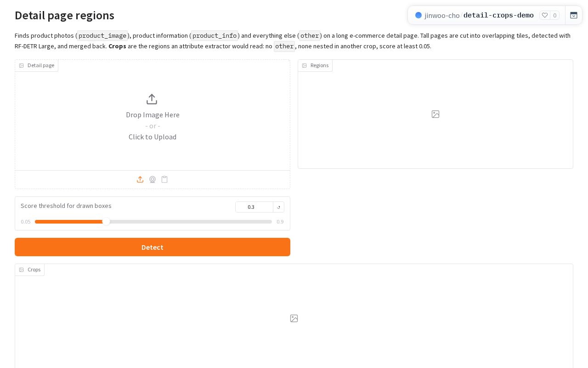Click 'Score threshold for drawn boxes' label
Screen dimensions: 588x368
pyautogui.click(x=66, y=206)
